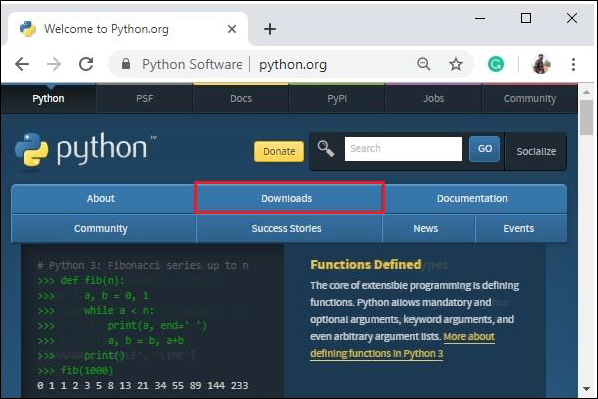
Task: Click the scrollbar down arrow
Action: (x=587, y=389)
